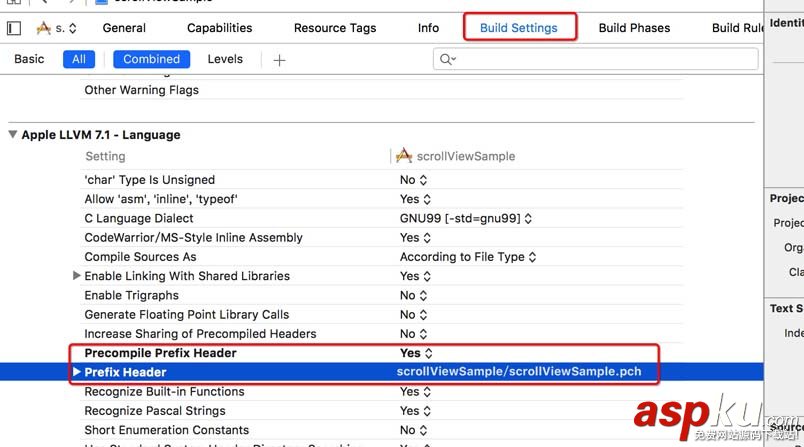Click the scrollViewSample target column icon
Image resolution: width=804 pixels, height=447 pixels.
click(404, 156)
